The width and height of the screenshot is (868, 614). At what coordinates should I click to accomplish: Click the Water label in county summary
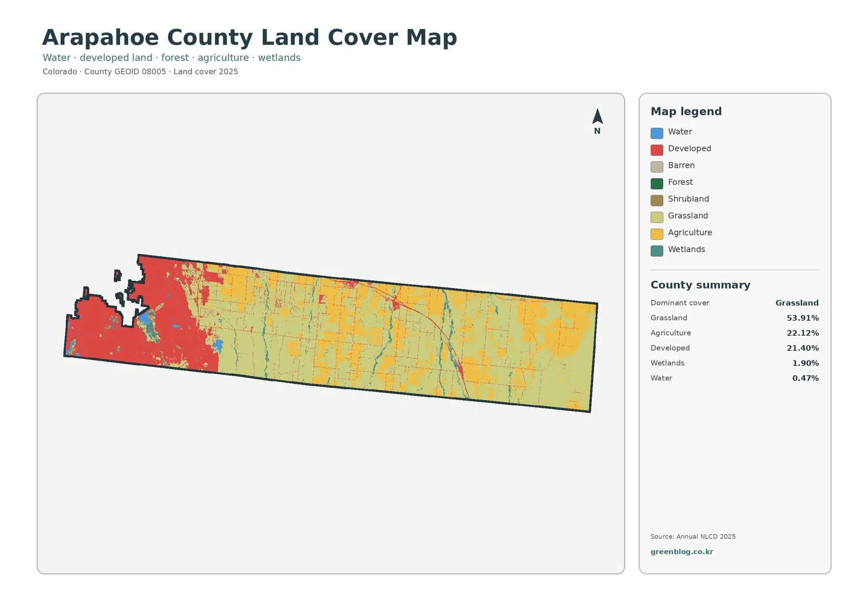[x=661, y=378]
